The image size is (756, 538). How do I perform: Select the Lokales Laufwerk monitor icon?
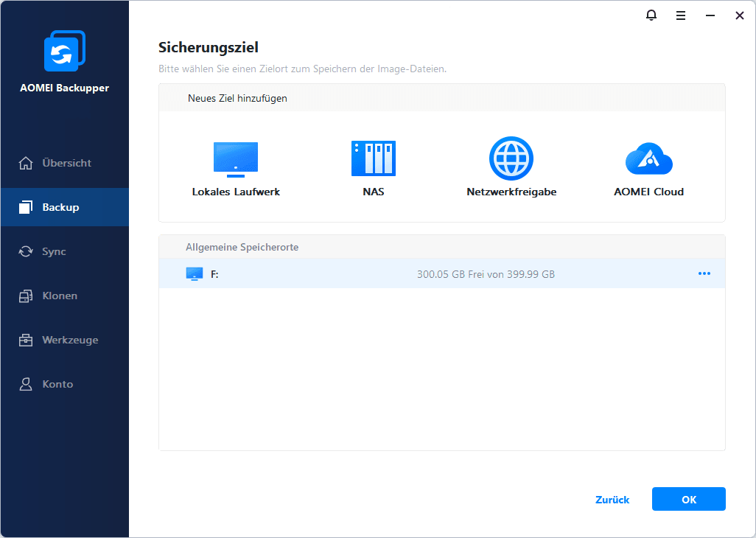[236, 160]
